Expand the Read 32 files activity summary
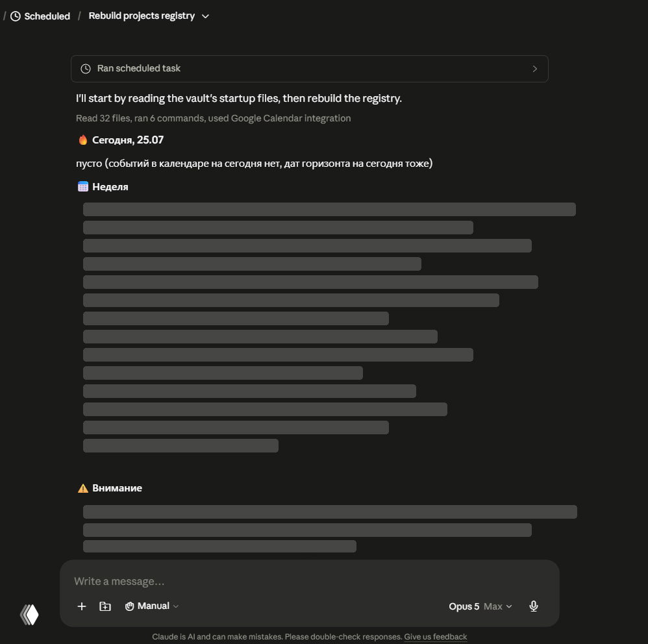648x644 pixels. (213, 118)
